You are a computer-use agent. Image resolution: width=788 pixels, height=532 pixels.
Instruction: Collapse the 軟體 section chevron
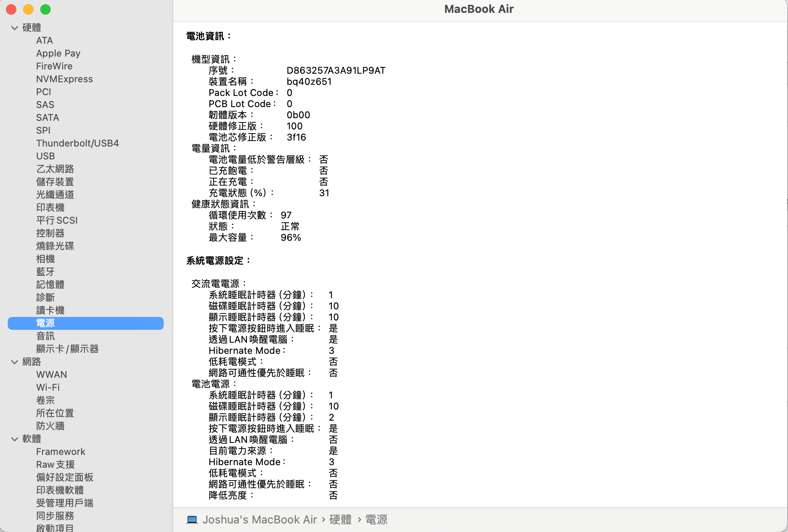coord(15,439)
